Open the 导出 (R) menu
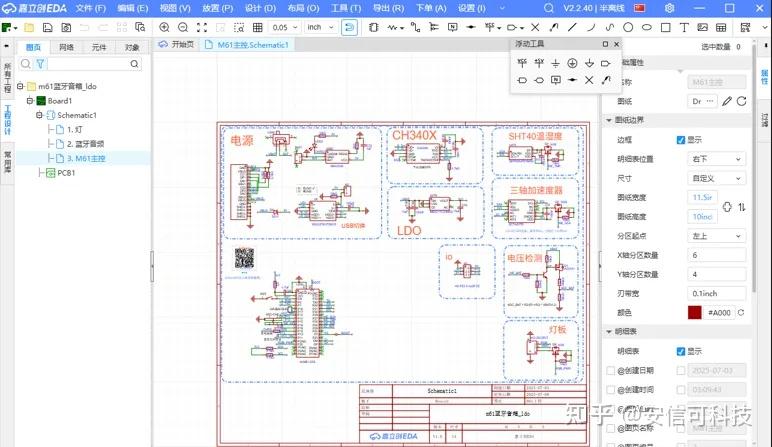The width and height of the screenshot is (772, 447). [x=388, y=8]
